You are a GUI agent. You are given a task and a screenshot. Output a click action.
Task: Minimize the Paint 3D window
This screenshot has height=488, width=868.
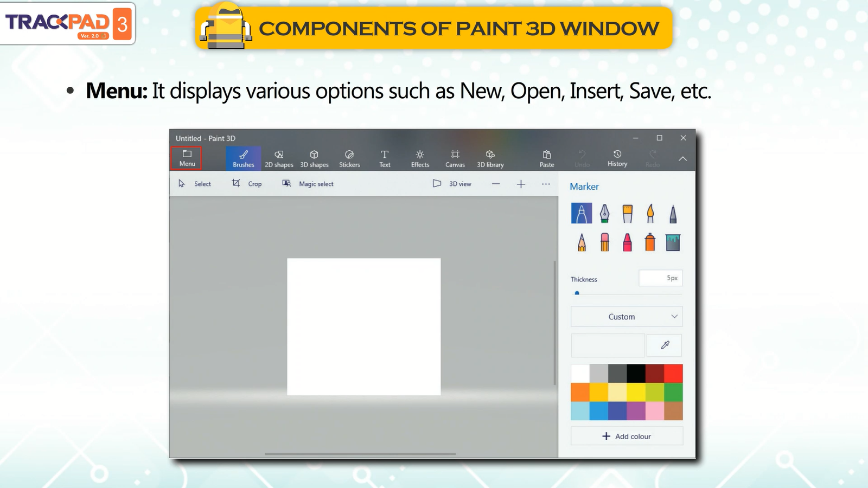pyautogui.click(x=635, y=138)
